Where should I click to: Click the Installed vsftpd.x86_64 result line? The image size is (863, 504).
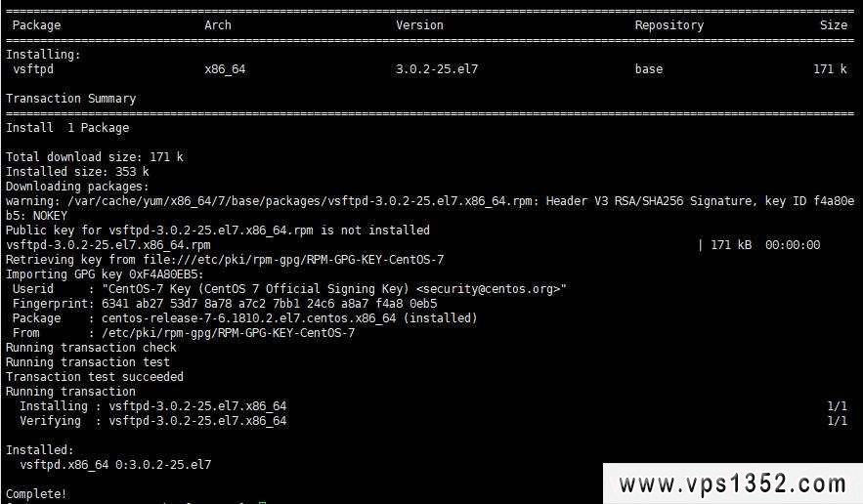coord(115,465)
